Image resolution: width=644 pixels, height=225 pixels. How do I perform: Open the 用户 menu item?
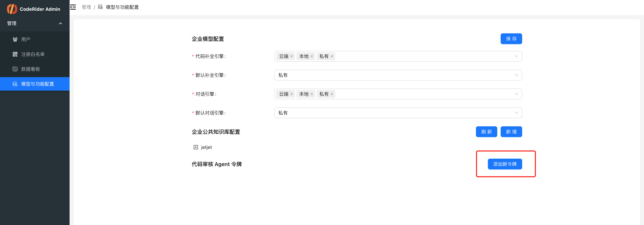point(35,39)
